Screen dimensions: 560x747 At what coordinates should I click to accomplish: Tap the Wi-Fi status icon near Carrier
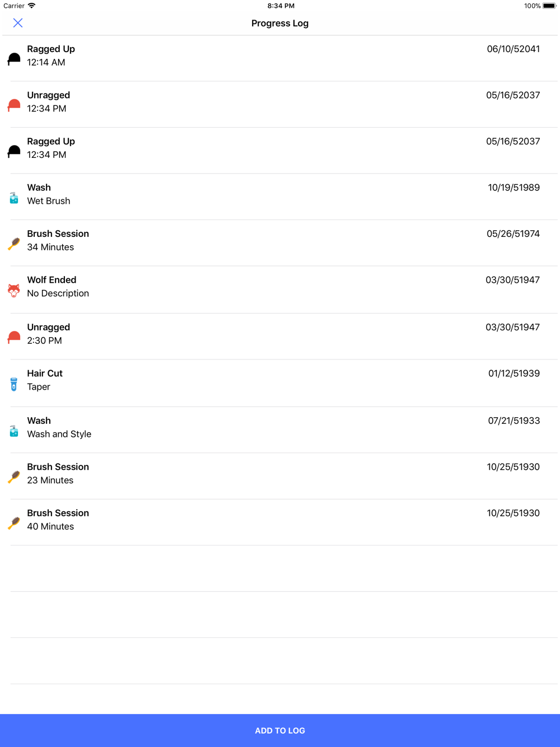[32, 6]
